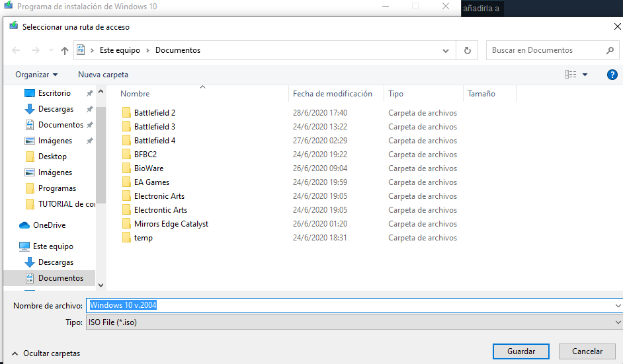Image resolution: width=623 pixels, height=364 pixels.
Task: Click date 28/6/2020 17:40 cell
Action: (320, 113)
